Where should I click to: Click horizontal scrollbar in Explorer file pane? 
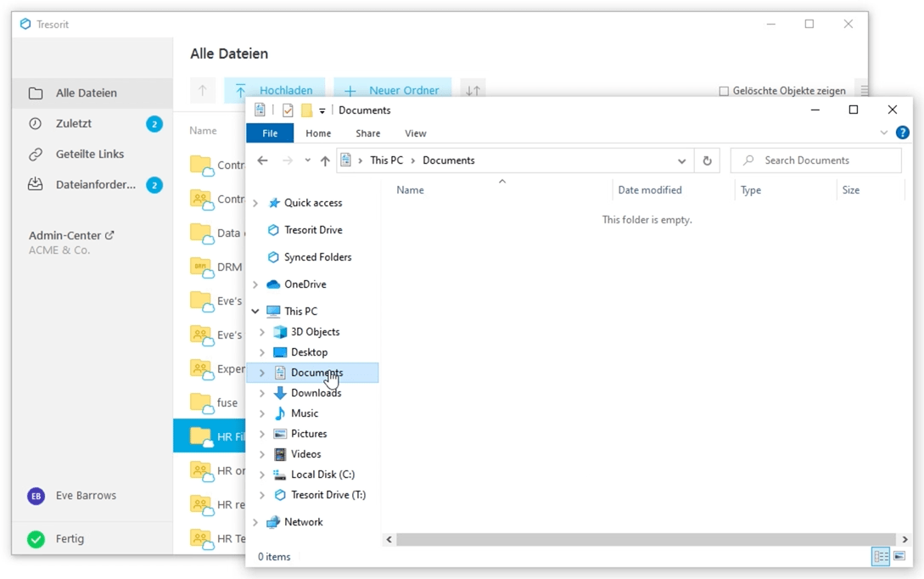click(x=646, y=539)
